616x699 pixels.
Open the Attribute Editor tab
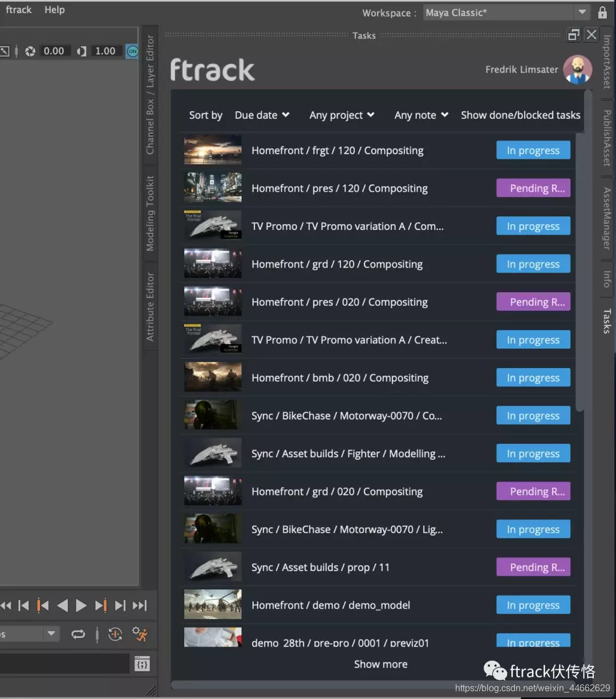(150, 307)
